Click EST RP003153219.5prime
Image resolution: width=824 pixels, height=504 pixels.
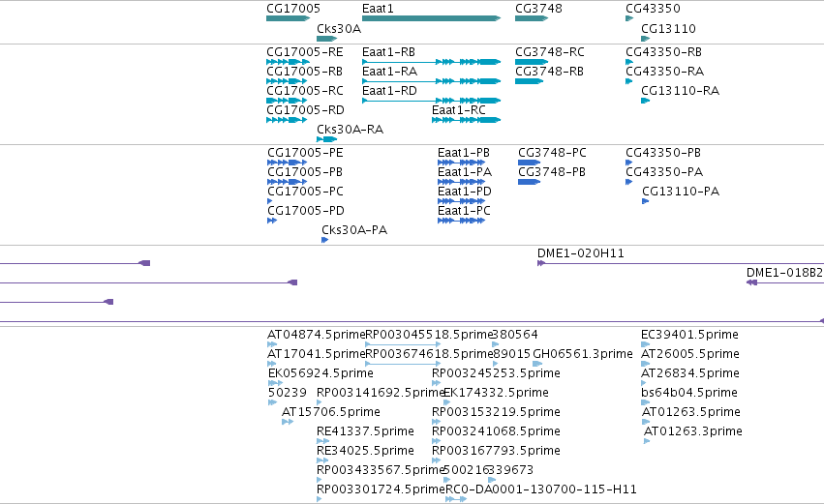pyautogui.click(x=496, y=412)
